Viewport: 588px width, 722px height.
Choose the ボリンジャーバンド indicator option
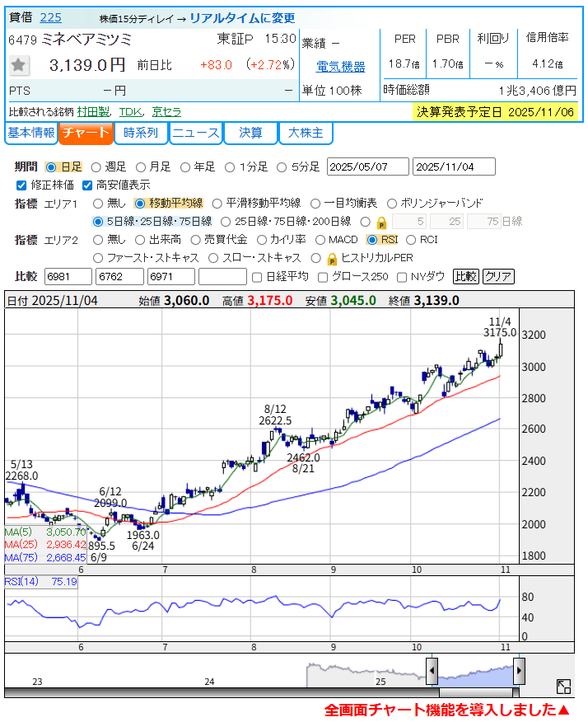tap(393, 203)
